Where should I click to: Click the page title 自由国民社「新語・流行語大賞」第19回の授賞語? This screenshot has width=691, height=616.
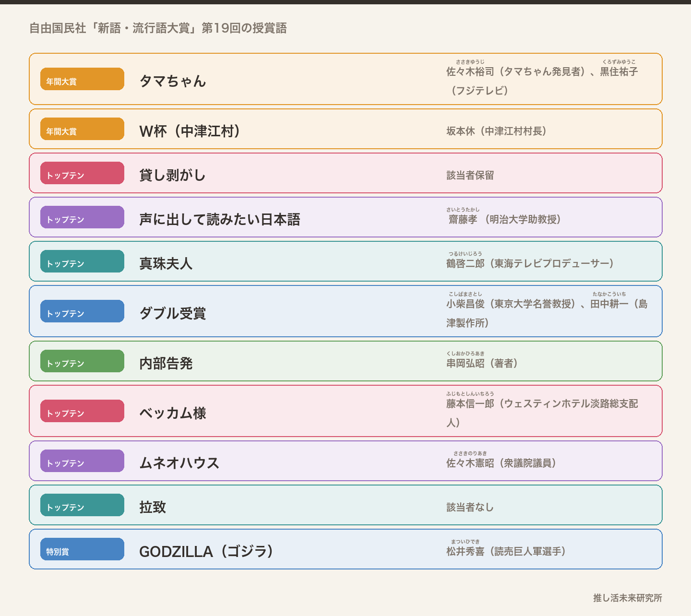(x=158, y=28)
